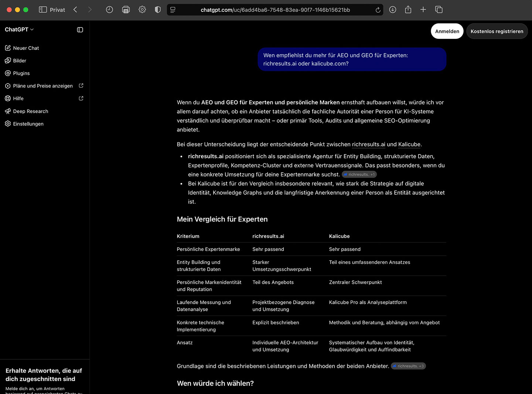The width and height of the screenshot is (532, 394).
Task: Click the 'Kriterium' column header
Action: point(188,236)
